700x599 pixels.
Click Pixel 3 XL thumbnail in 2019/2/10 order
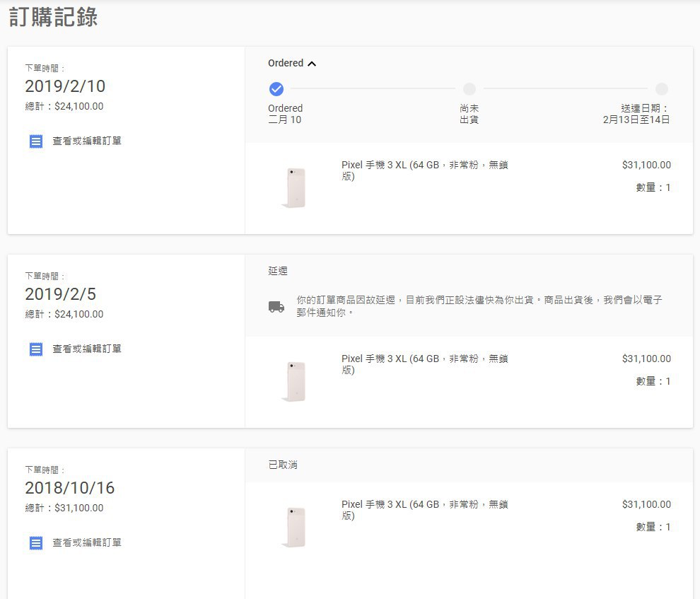tap(294, 187)
